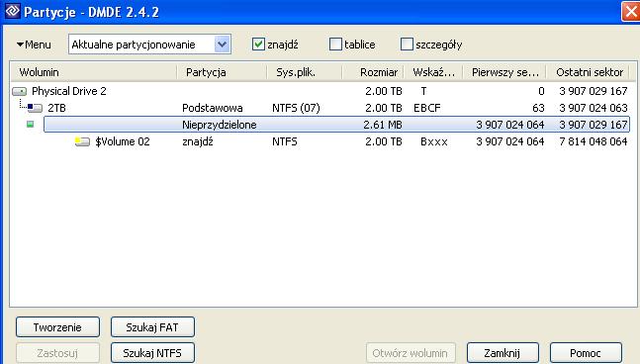Select the Nieprzydzielone row
640x364 pixels.
pyautogui.click(x=336, y=125)
